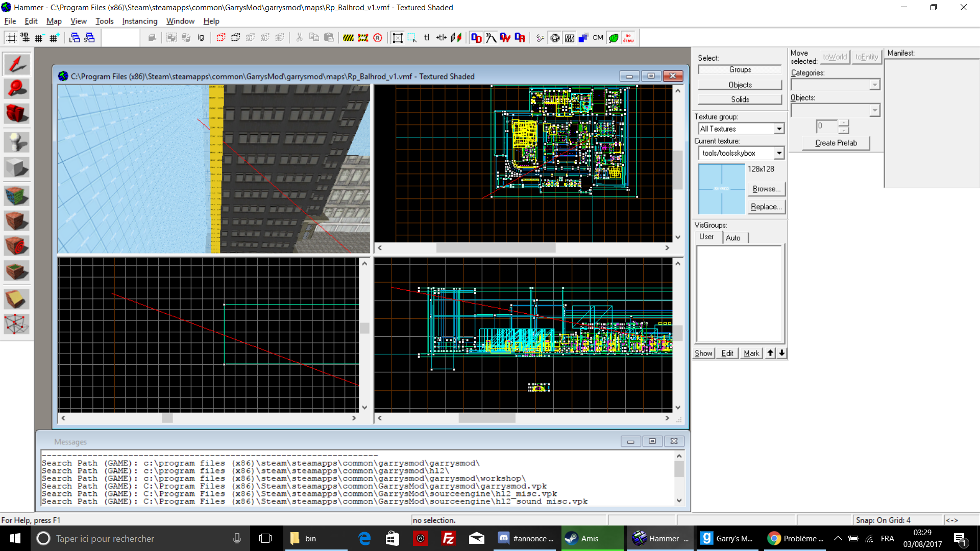Click the red circled R icon
The height and width of the screenshot is (551, 980).
tap(378, 38)
